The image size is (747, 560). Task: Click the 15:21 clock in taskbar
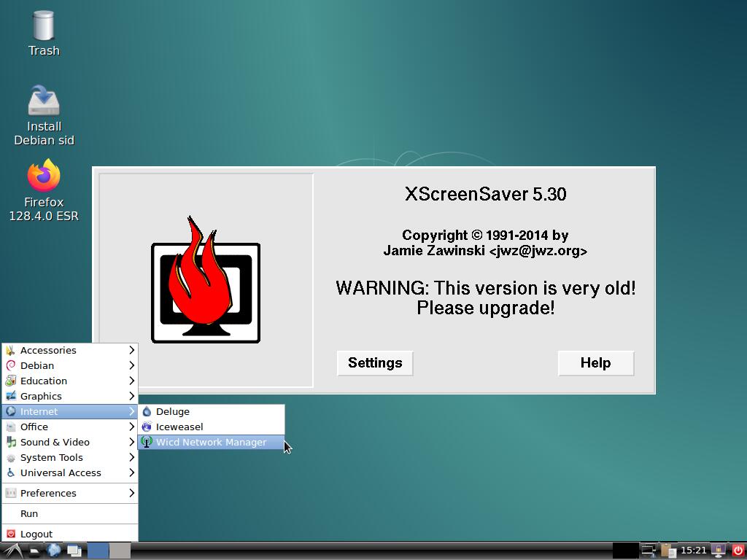coord(694,551)
